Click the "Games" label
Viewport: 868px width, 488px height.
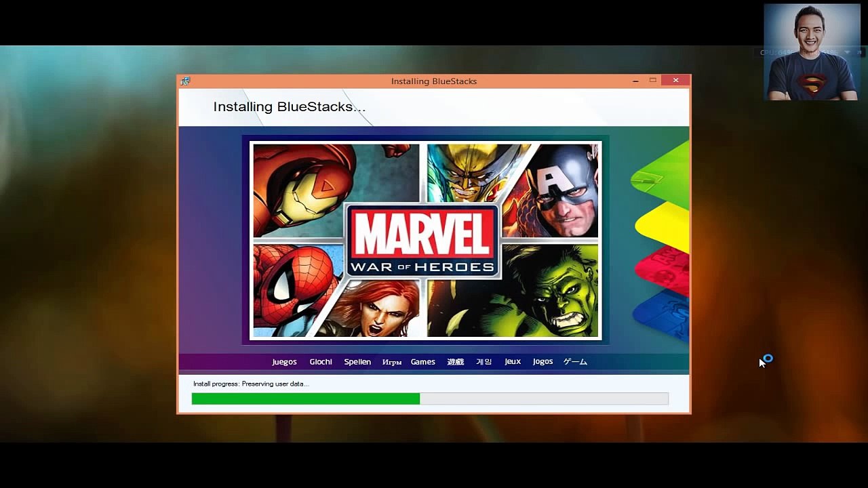point(423,362)
